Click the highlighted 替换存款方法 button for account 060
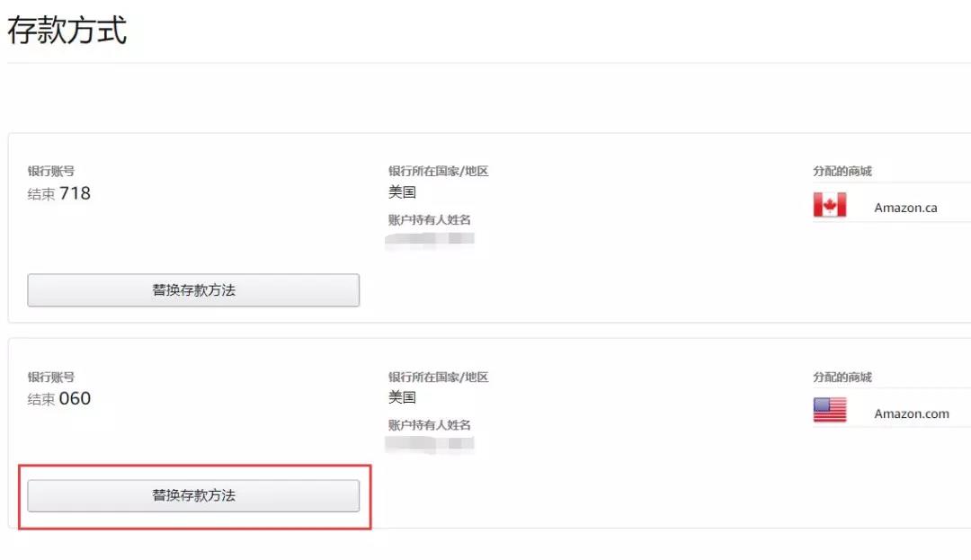 click(193, 495)
